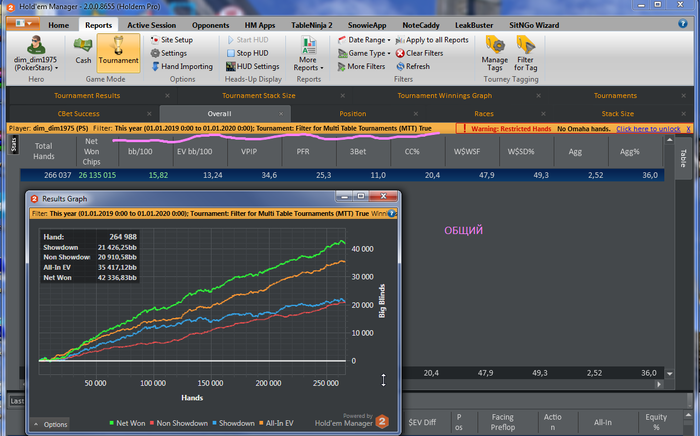Close the Overall report tab
The height and width of the screenshot is (436, 700).
(281, 114)
